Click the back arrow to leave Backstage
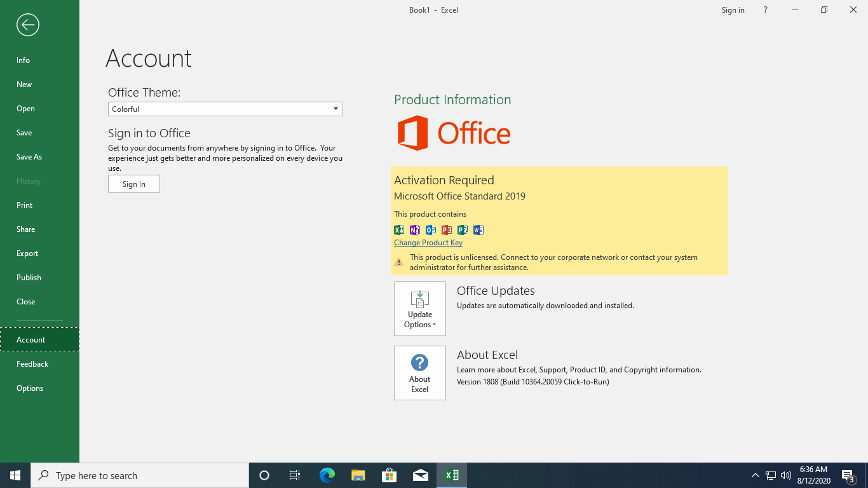This screenshot has width=868, height=488. tap(28, 25)
